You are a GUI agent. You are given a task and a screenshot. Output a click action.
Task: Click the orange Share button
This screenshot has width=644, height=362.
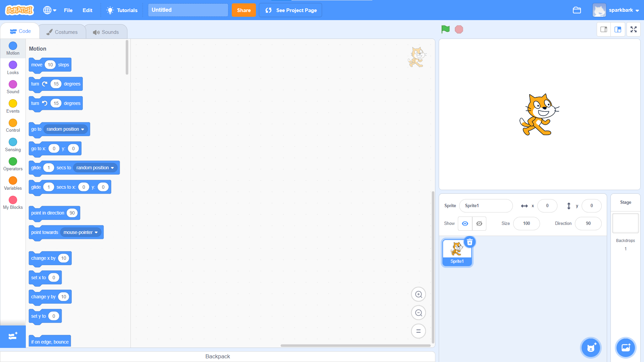(x=244, y=10)
